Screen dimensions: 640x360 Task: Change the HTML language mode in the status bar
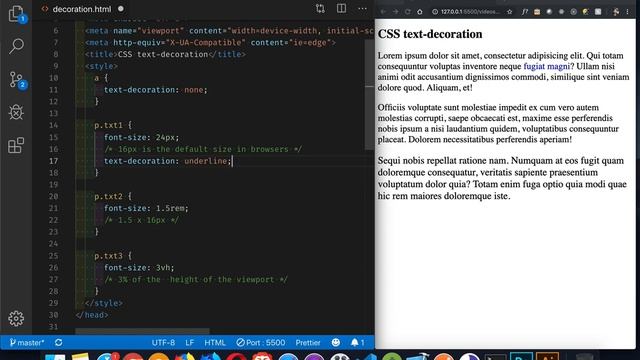pos(215,342)
